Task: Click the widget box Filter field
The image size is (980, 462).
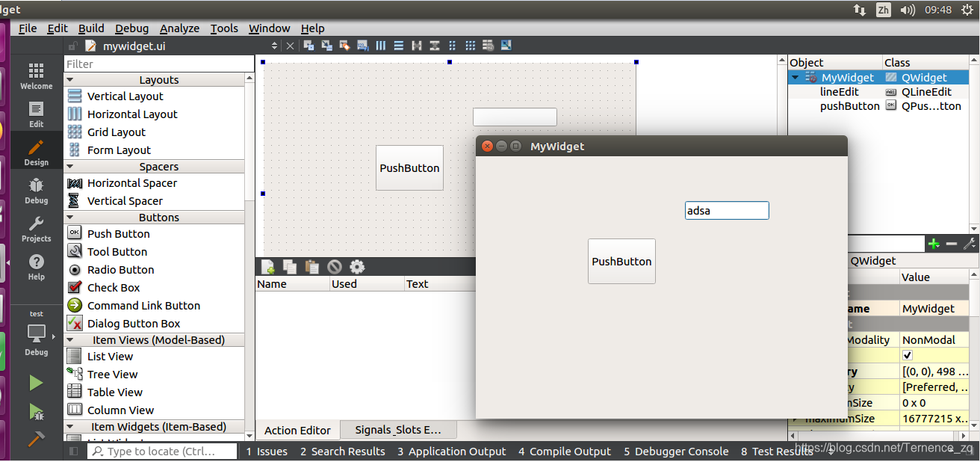Action: 159,64
